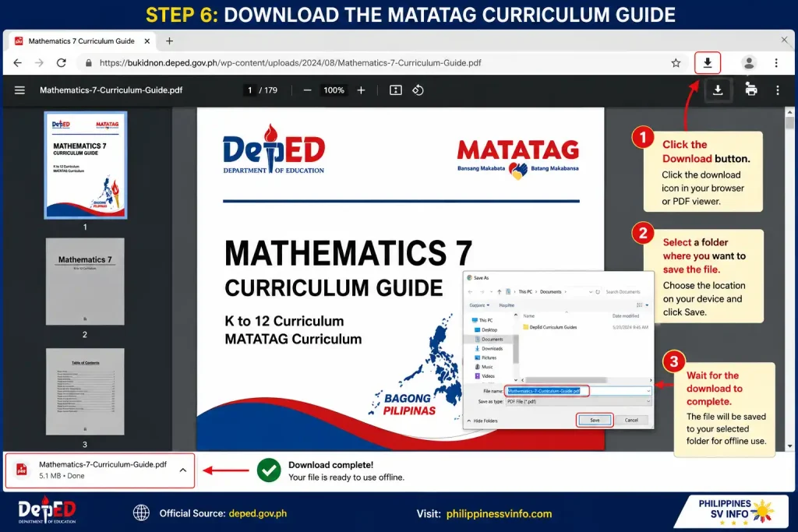Select page 2 Mathematics 7 thumbnail
798x532 pixels.
[x=85, y=281]
